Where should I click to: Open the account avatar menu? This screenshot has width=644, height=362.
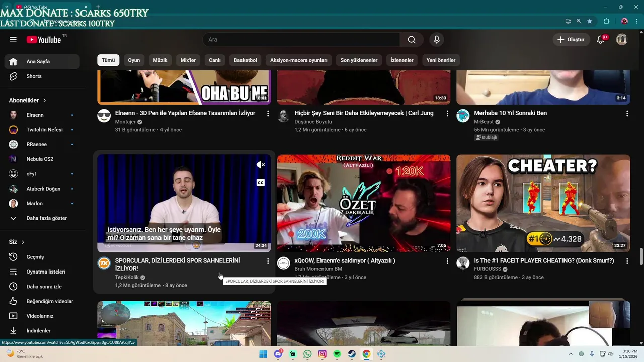click(622, 40)
